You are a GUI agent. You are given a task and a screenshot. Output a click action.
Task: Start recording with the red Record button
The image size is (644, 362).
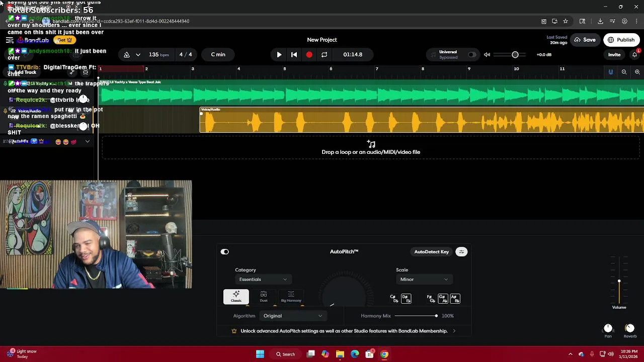(x=309, y=54)
